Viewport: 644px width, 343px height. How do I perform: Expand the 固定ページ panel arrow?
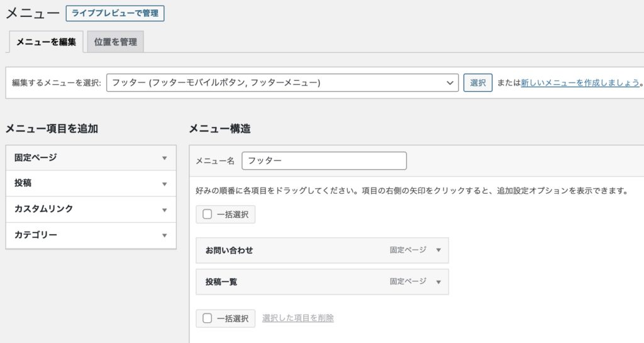164,158
